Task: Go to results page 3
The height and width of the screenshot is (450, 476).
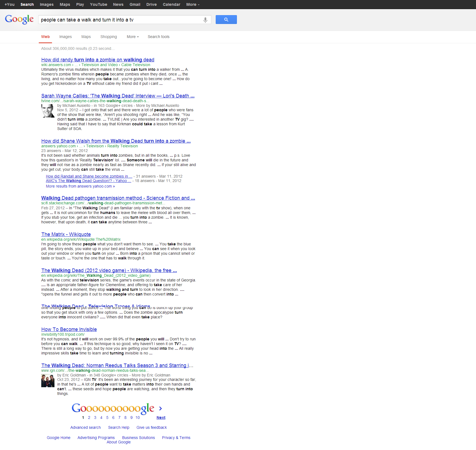Action: pyautogui.click(x=95, y=418)
